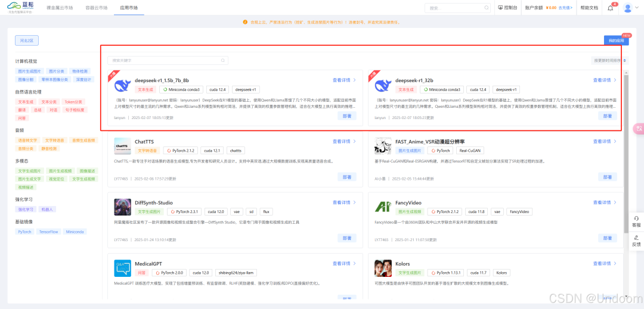The height and width of the screenshot is (309, 644).
Task: View details 查看详情 for MedicalGPT
Action: pyautogui.click(x=344, y=264)
